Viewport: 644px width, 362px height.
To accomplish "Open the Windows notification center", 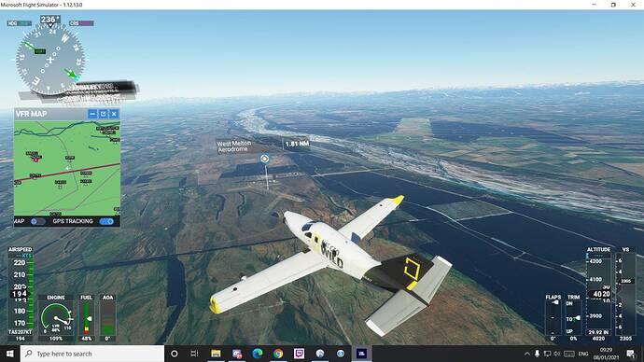I will pyautogui.click(x=631, y=354).
